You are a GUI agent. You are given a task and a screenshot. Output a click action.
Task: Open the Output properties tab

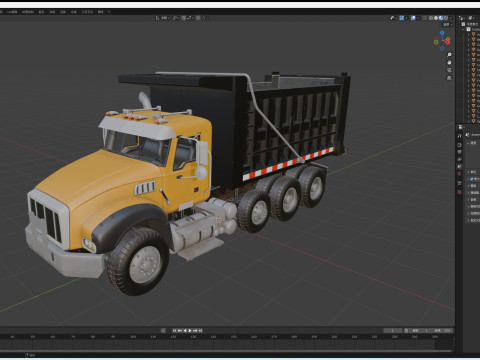click(459, 152)
